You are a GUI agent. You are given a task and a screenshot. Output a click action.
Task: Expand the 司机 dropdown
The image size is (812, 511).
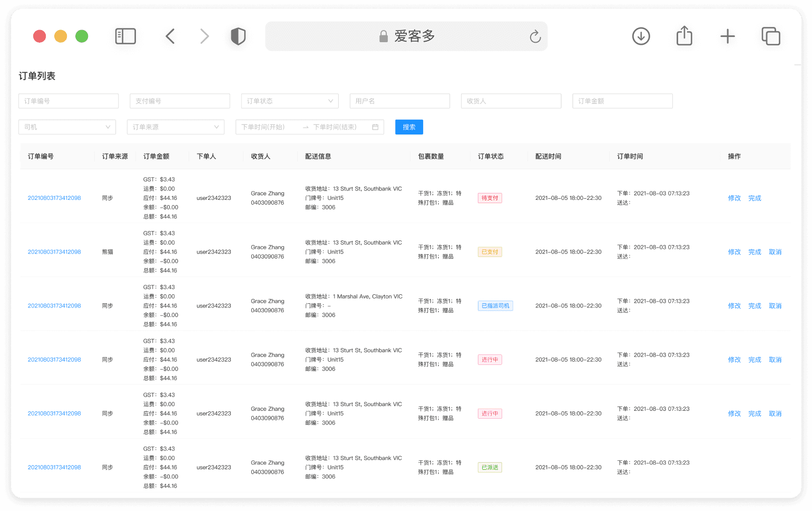(67, 127)
